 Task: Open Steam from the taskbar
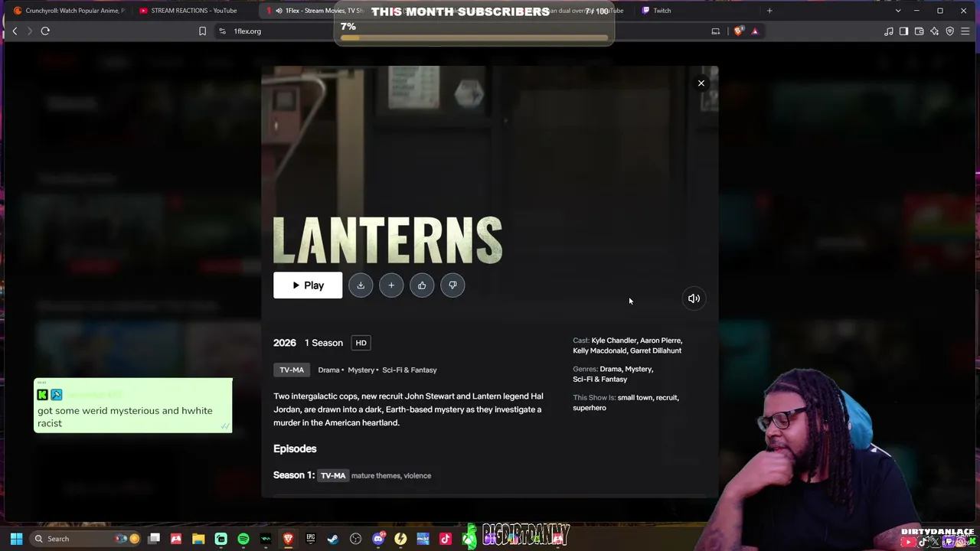click(332, 539)
